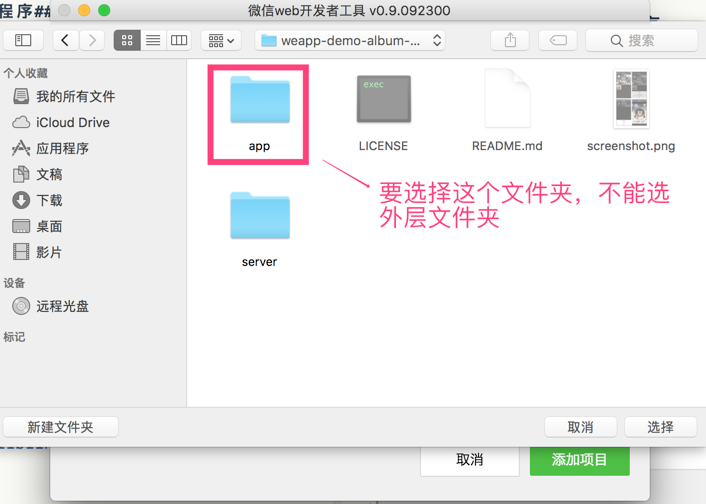
Task: Click the search magnifier icon
Action: point(616,41)
